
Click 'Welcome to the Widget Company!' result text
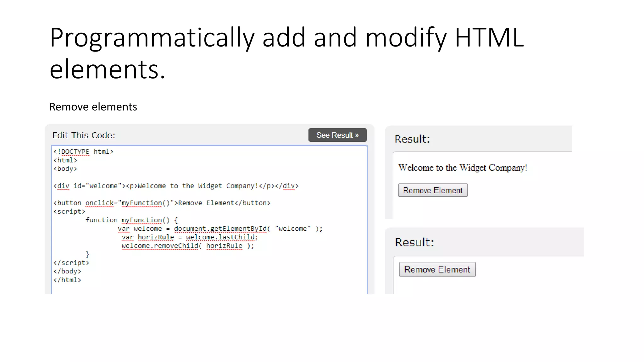pos(463,167)
